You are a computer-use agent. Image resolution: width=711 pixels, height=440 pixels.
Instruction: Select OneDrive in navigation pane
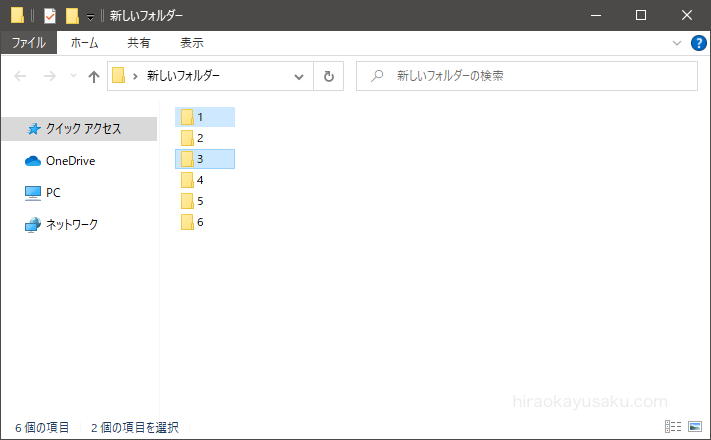point(60,161)
